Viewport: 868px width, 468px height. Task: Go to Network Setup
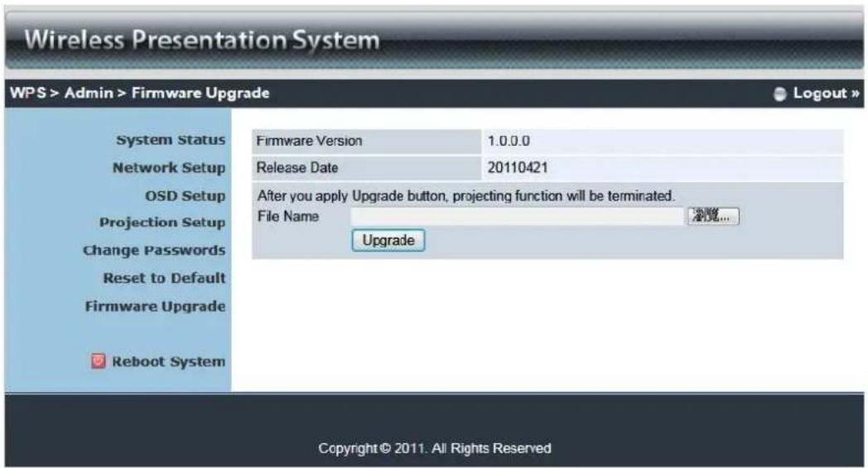pos(169,168)
